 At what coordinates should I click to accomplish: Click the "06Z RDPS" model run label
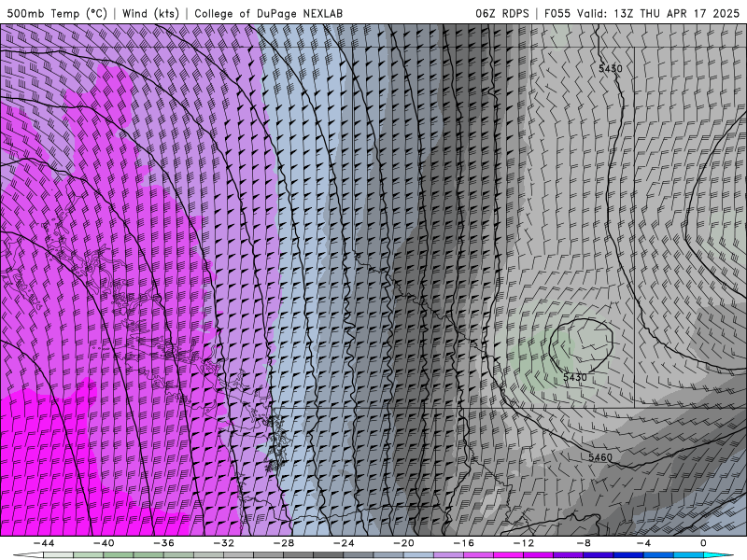pos(502,13)
